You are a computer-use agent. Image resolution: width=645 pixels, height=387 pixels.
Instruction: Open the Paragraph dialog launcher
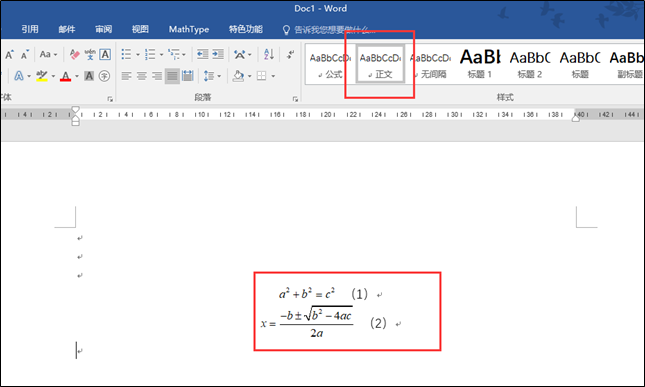295,99
